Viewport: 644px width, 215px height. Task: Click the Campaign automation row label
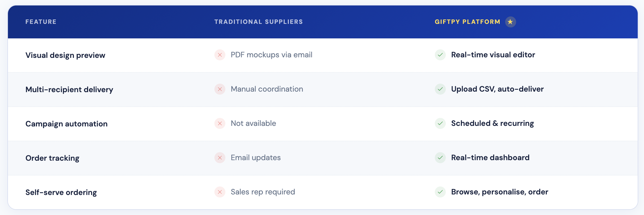point(66,124)
